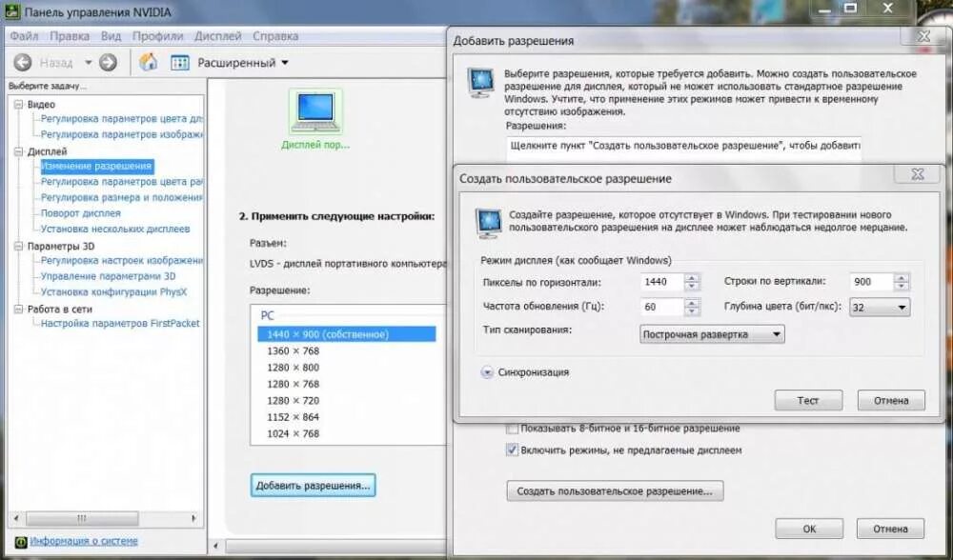Image resolution: width=953 pixels, height=560 pixels.
Task: Click monitor icon in custom resolution dialog
Action: click(x=488, y=223)
